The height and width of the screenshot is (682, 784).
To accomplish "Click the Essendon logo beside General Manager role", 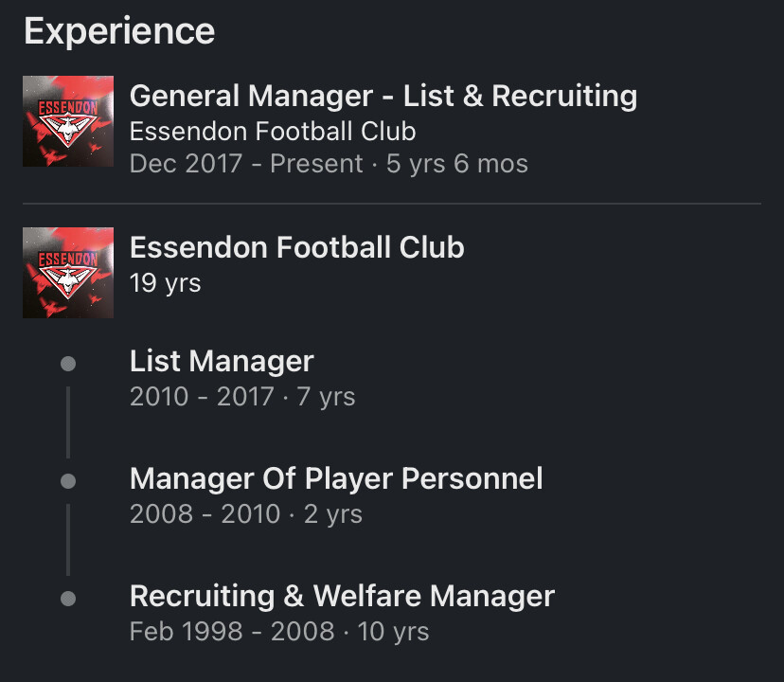I will click(68, 121).
